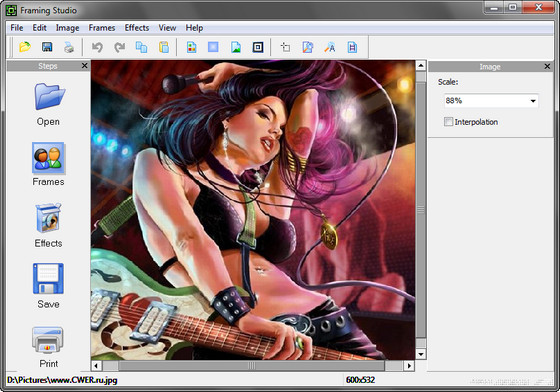560x392 pixels.
Task: Expand the Scale 88% dropdown
Action: (491, 101)
